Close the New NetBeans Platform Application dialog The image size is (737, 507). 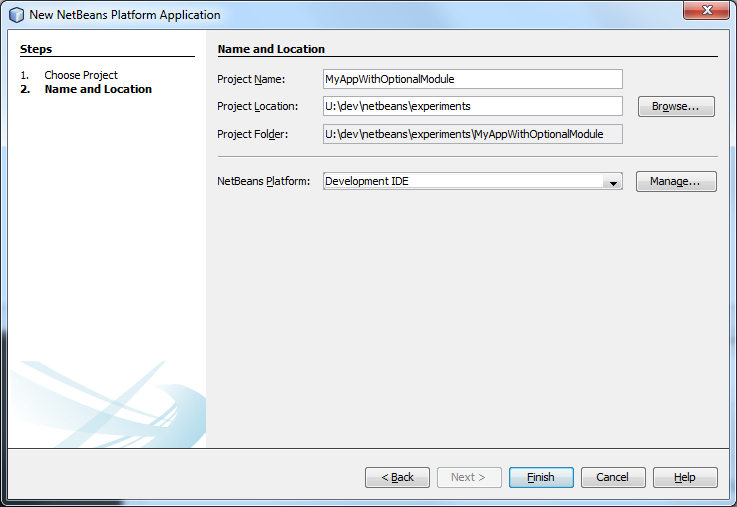(706, 10)
